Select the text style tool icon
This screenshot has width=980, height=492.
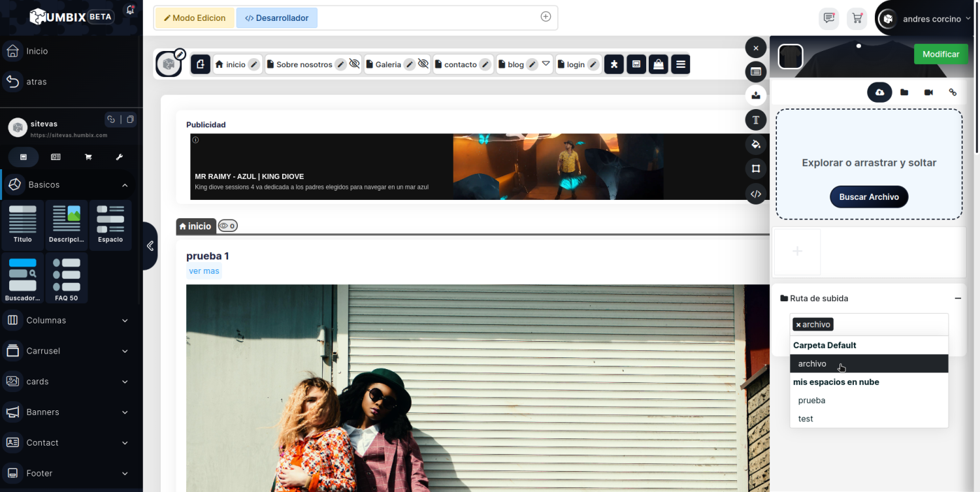756,120
